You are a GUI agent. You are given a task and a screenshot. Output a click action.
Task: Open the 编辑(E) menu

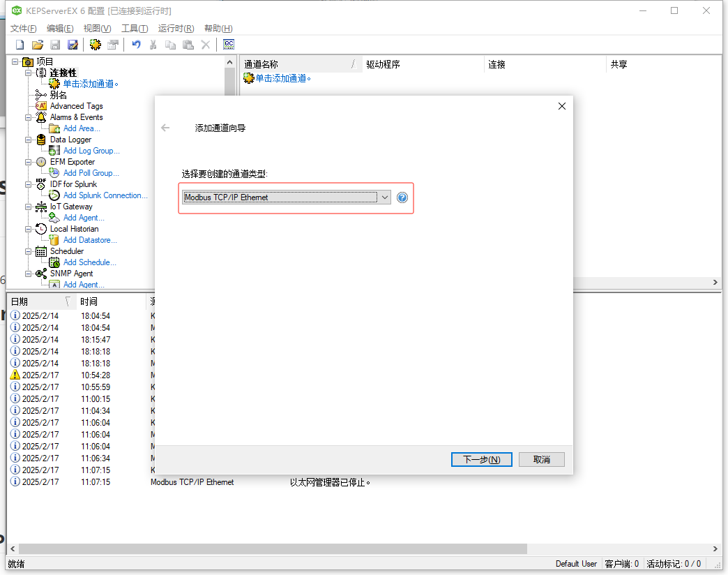[60, 29]
